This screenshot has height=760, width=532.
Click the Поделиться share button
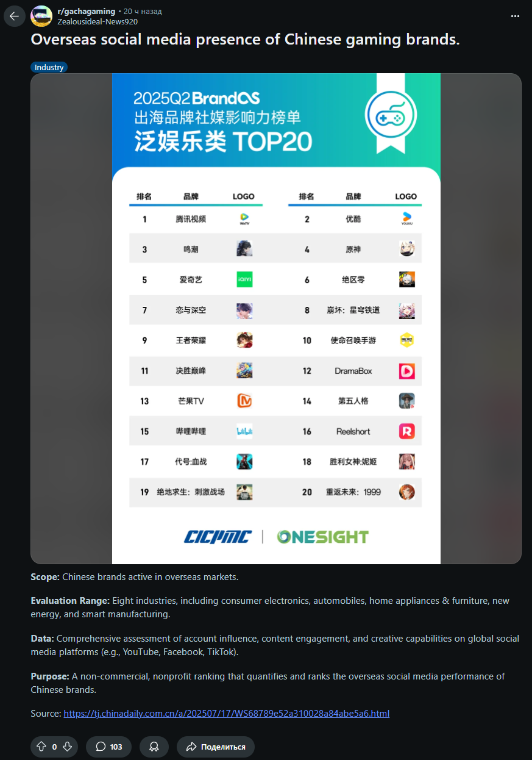pos(216,747)
